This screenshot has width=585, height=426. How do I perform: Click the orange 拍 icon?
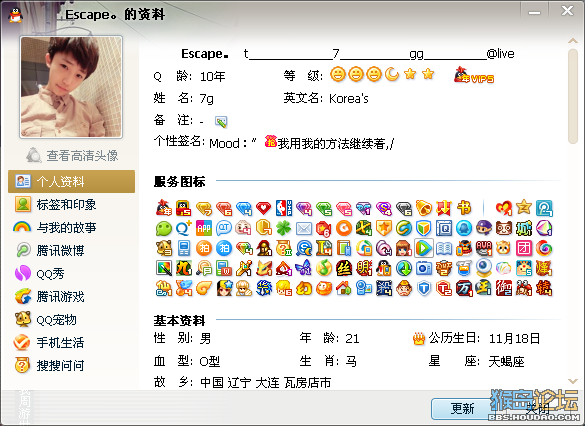coord(204,248)
